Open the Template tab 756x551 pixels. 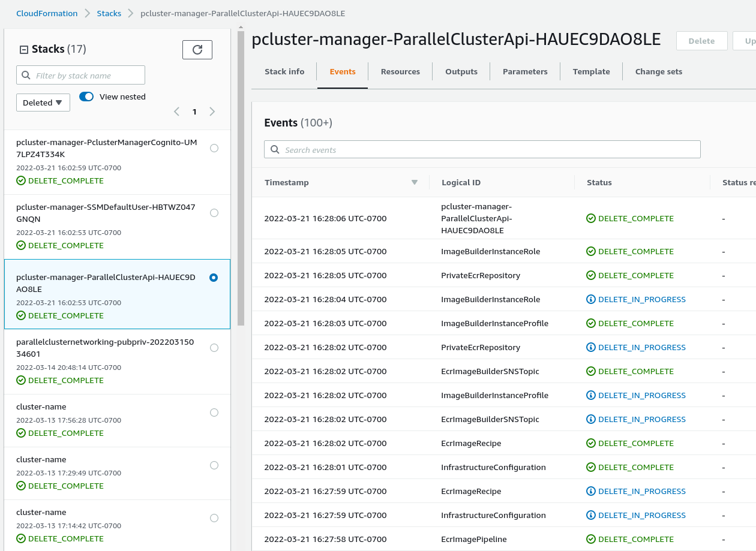[590, 71]
